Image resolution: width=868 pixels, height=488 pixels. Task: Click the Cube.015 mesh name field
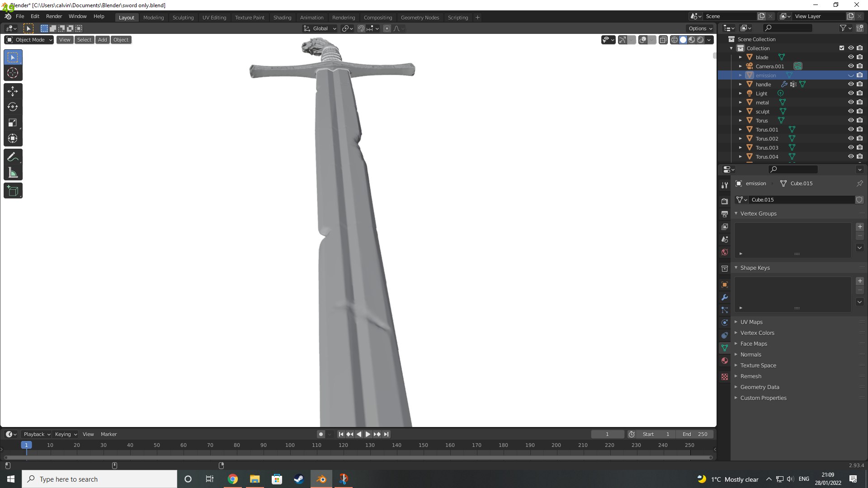pyautogui.click(x=802, y=200)
